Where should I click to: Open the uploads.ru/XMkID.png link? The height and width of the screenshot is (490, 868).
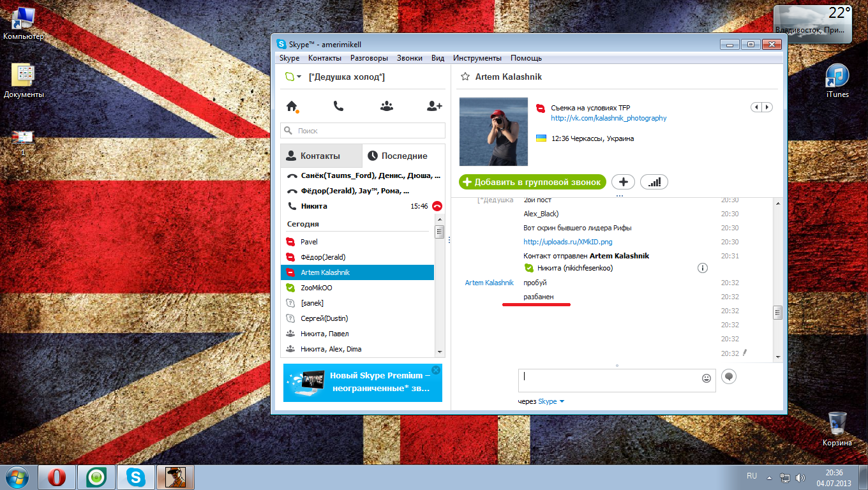pos(568,242)
